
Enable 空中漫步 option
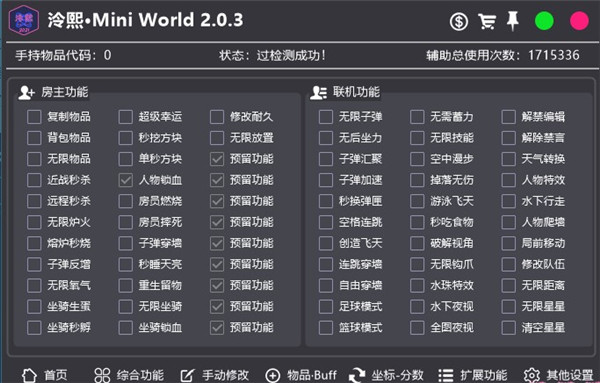pos(417,159)
